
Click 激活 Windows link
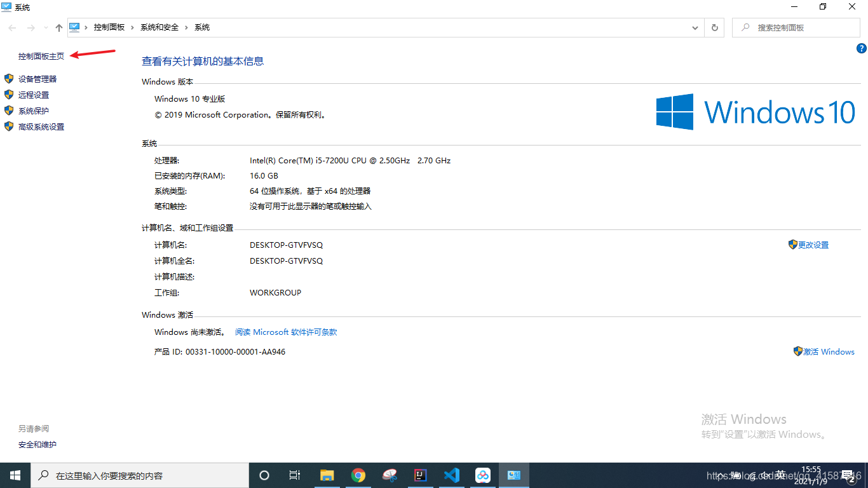829,351
